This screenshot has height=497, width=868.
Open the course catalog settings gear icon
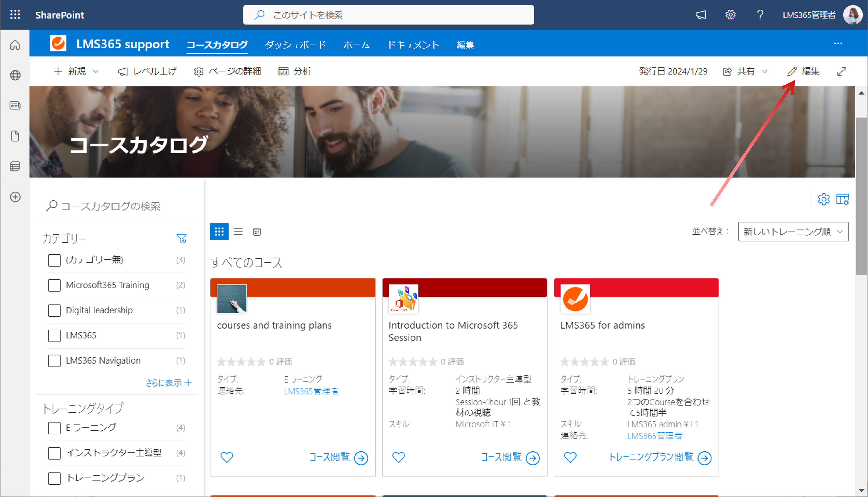823,199
